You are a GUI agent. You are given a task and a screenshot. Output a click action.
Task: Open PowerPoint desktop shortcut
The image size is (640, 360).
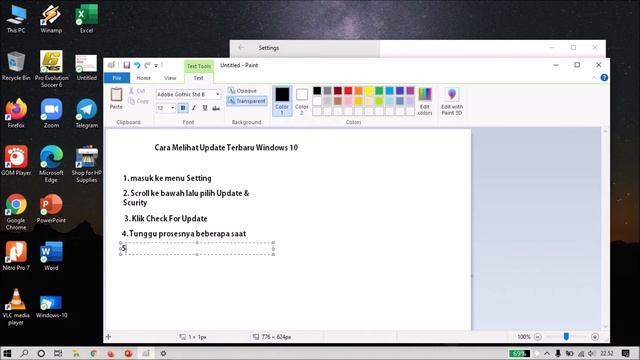(x=51, y=209)
